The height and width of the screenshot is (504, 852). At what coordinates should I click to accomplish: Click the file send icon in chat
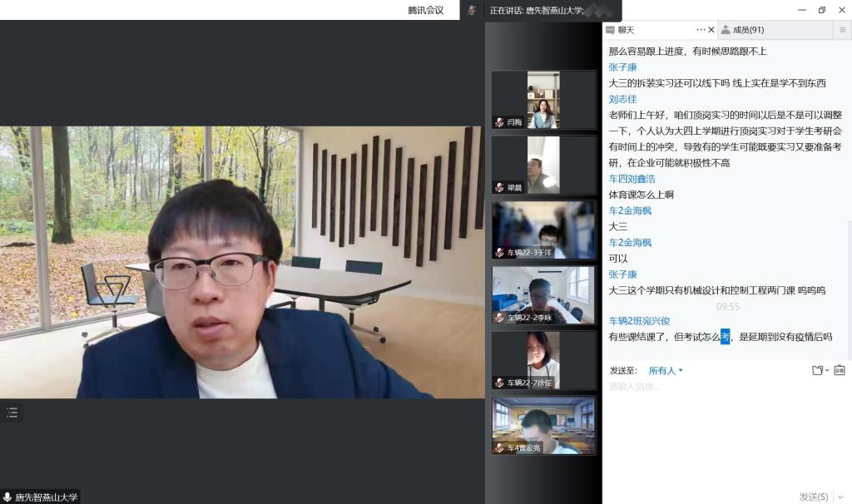[x=817, y=370]
